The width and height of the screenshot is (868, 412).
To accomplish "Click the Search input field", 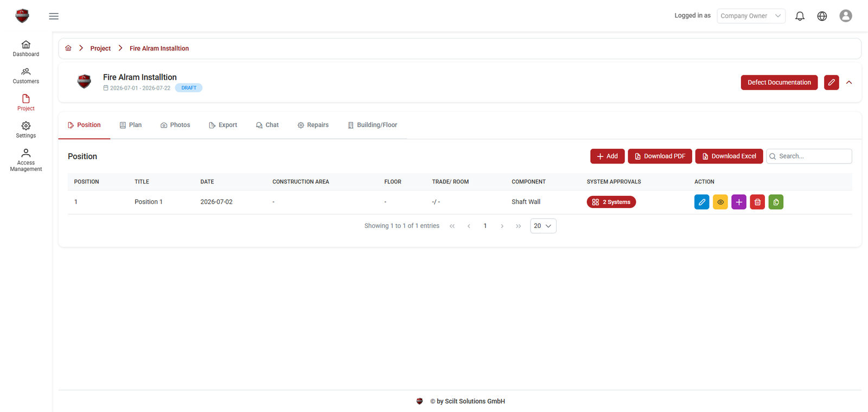I will (x=809, y=156).
